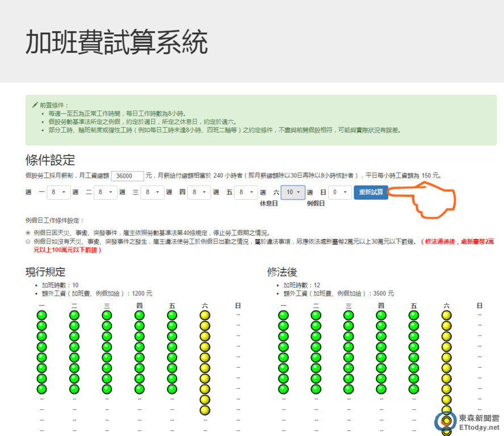Image resolution: width=504 pixels, height=436 pixels.
Task: Click the monthly salary input showing 36000
Action: [128, 176]
